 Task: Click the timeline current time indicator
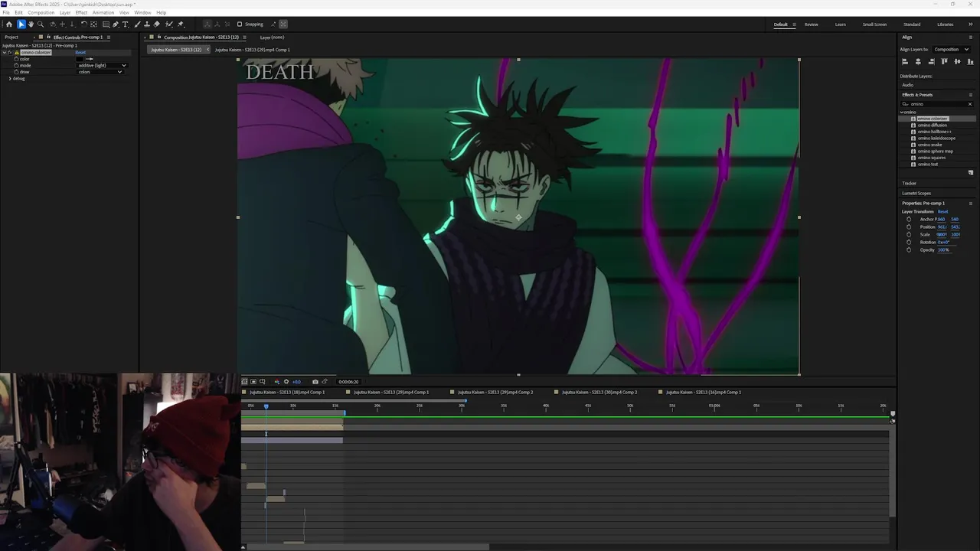tap(266, 406)
